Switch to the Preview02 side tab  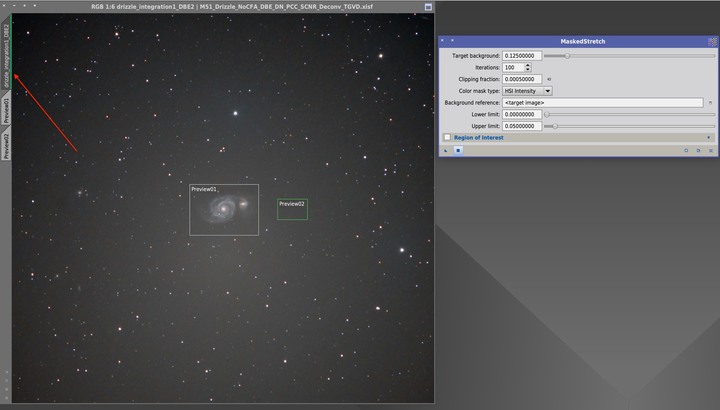click(6, 145)
